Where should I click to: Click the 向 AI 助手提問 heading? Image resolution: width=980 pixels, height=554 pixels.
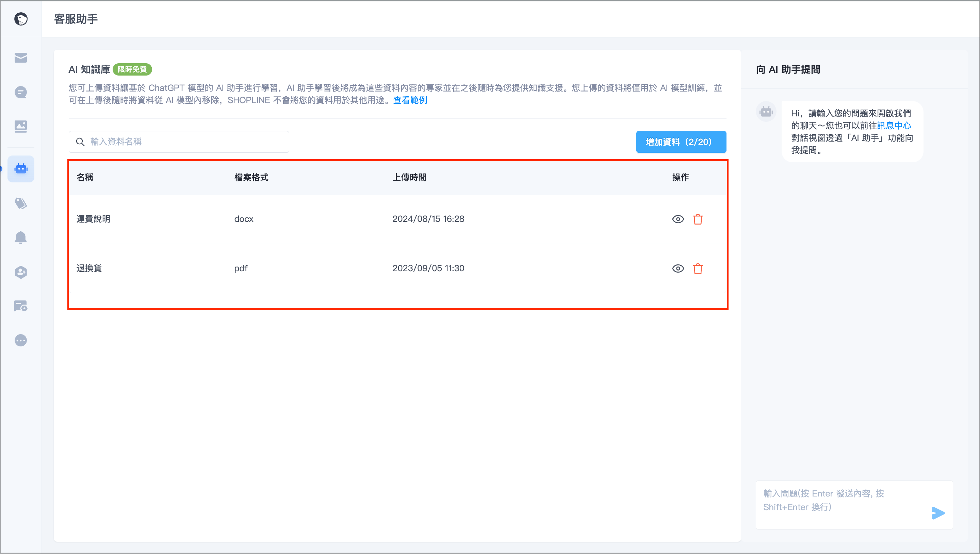pyautogui.click(x=788, y=69)
